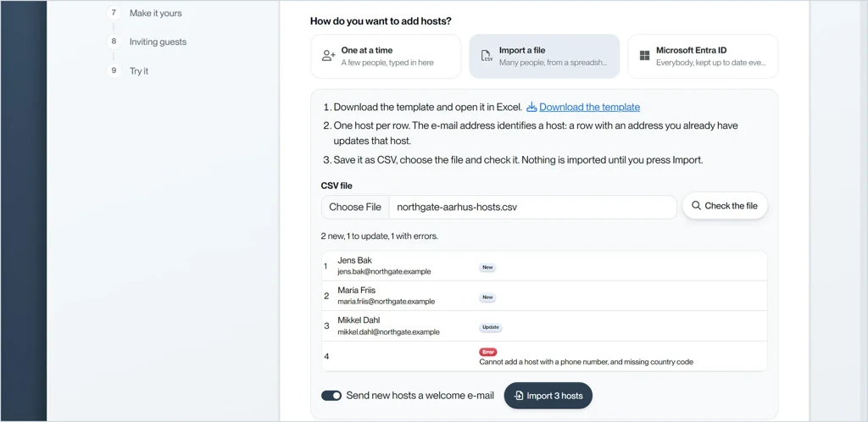Screen dimensions: 868x422
Task: Select step 7 circle Make it yours
Action: tap(114, 12)
